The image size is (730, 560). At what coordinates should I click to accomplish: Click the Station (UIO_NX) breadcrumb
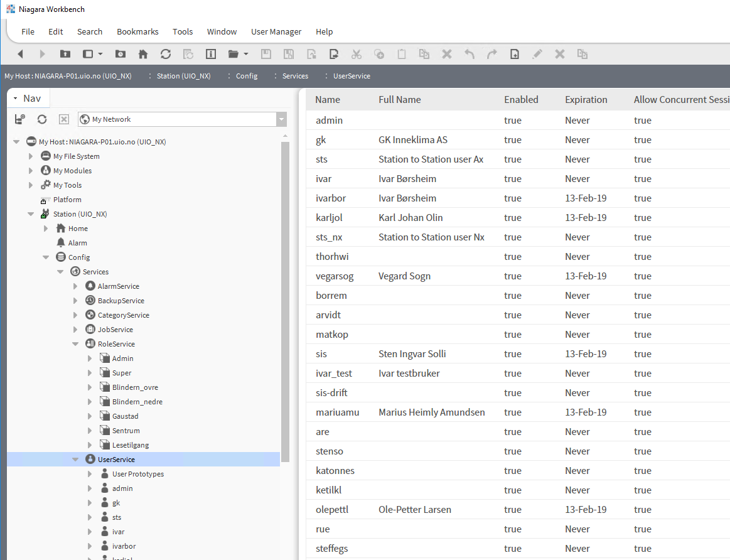183,76
